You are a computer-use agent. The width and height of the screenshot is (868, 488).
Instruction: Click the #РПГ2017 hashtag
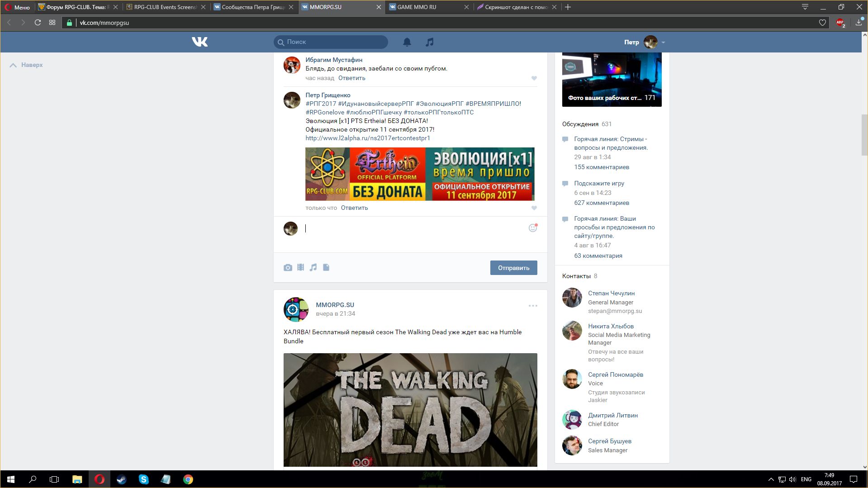click(x=321, y=104)
